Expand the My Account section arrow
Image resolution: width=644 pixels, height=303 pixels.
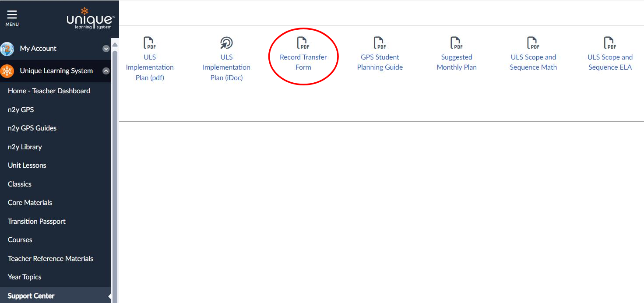[106, 49]
